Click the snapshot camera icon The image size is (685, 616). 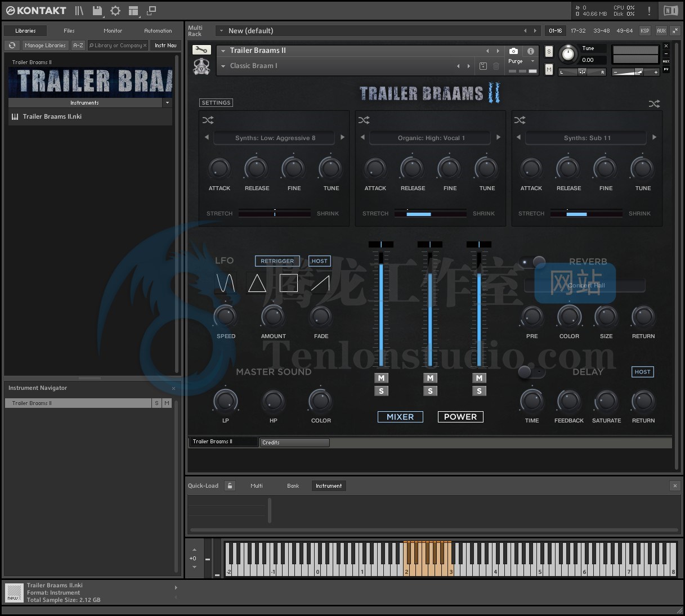[x=513, y=51]
